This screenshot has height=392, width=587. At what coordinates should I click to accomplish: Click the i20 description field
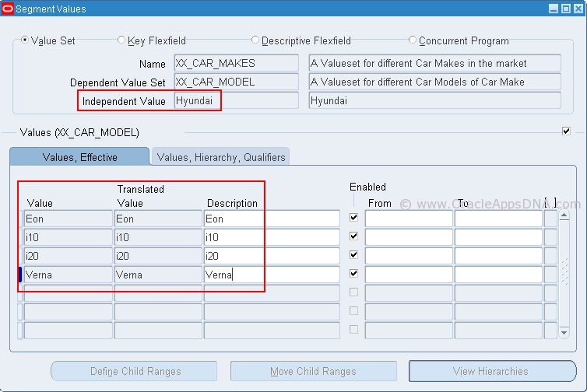point(272,256)
